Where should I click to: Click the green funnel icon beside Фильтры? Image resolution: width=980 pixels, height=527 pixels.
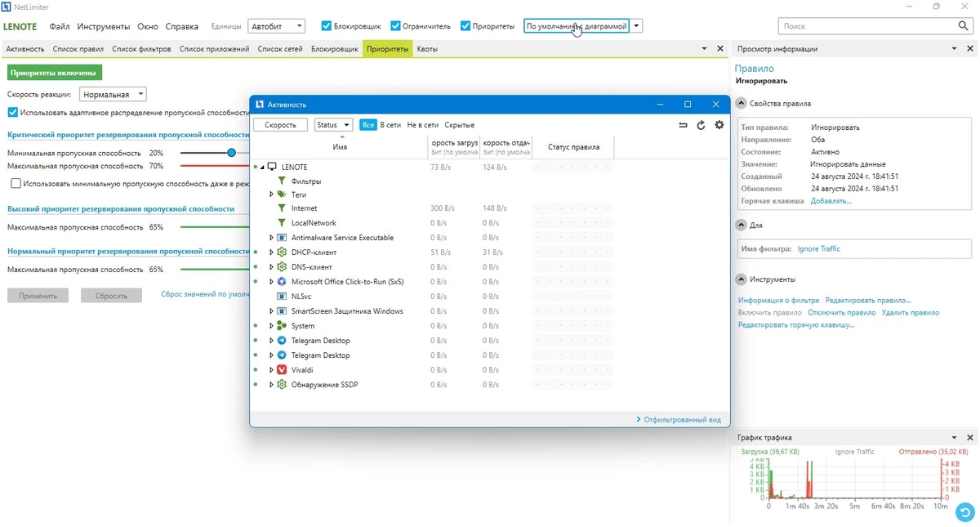282,181
